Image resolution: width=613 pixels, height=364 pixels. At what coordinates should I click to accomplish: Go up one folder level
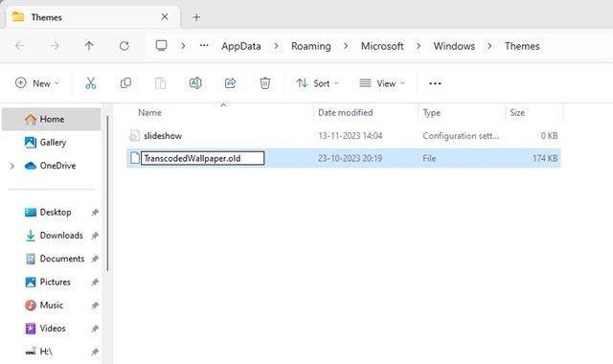(x=89, y=46)
